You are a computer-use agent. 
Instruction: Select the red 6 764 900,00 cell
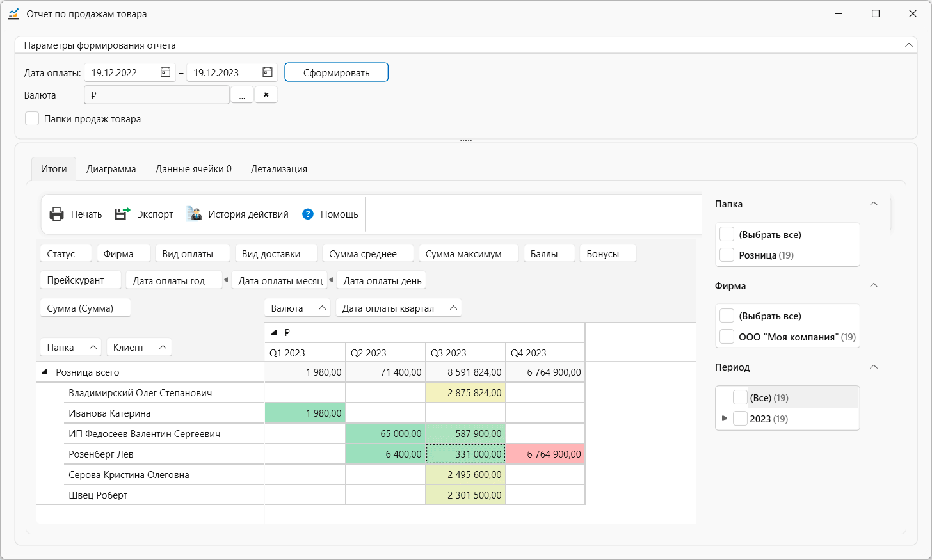(545, 454)
